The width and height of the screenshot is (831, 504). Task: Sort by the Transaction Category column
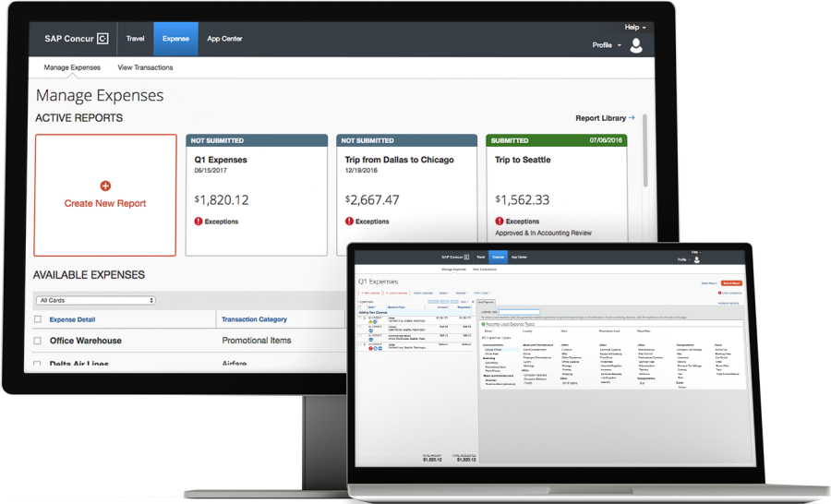click(x=255, y=319)
